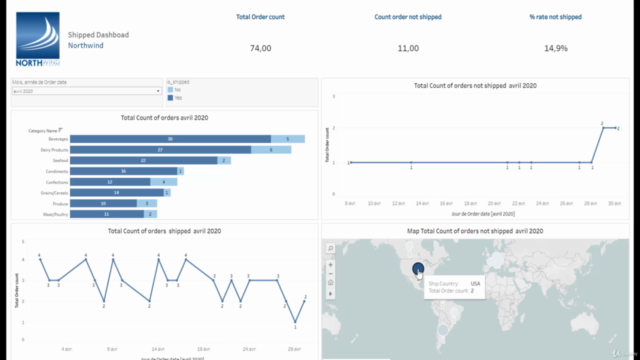Screen dimensions: 640x360
Task: Select Condiments shipped bar labeled 16
Action: tap(124, 171)
